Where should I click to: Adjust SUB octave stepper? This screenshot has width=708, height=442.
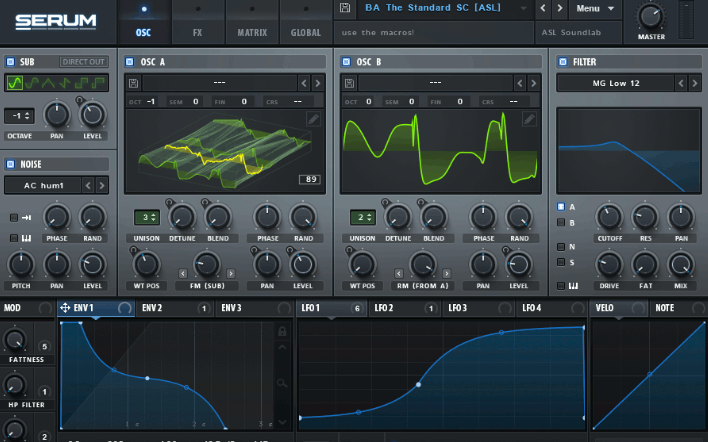click(19, 116)
